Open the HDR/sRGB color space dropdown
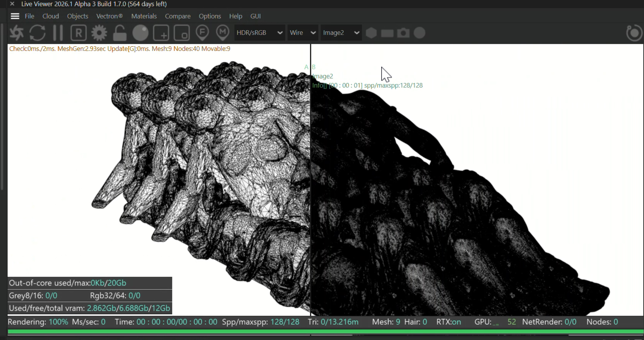This screenshot has width=644, height=340. click(x=259, y=33)
